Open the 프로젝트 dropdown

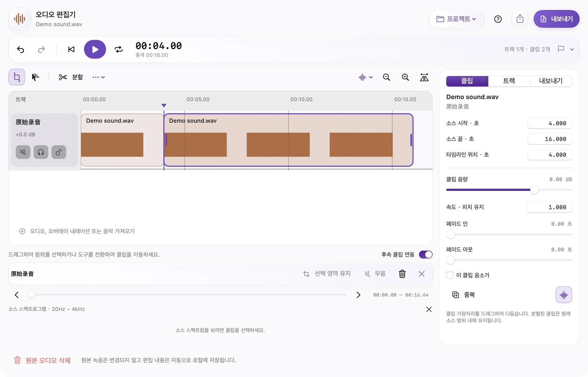[x=456, y=19]
